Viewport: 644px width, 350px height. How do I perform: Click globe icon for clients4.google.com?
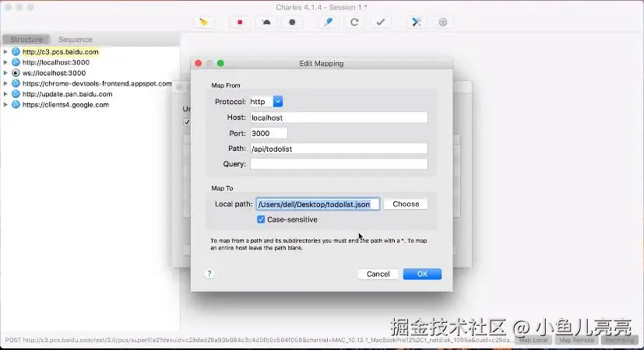point(16,105)
